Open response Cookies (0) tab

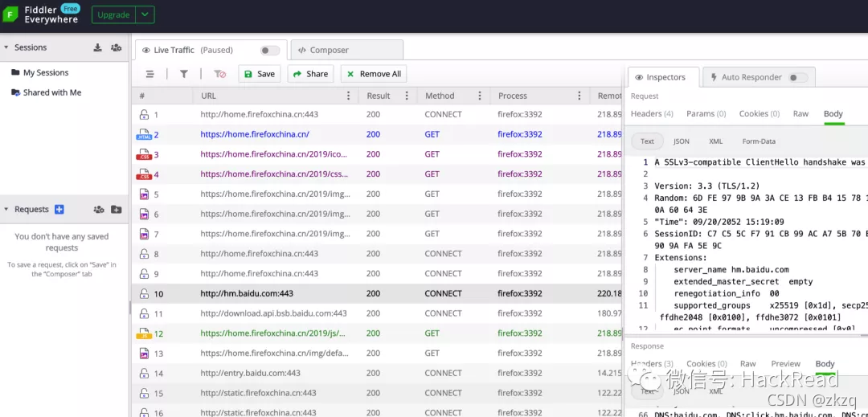[x=706, y=363]
